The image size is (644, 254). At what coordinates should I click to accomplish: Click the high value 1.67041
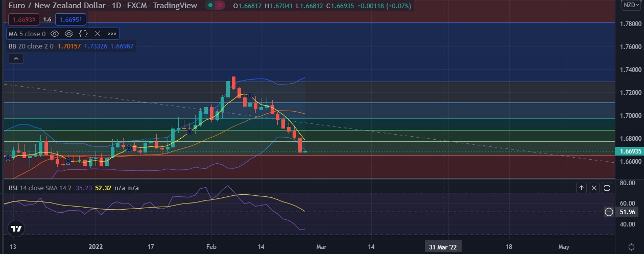click(281, 6)
